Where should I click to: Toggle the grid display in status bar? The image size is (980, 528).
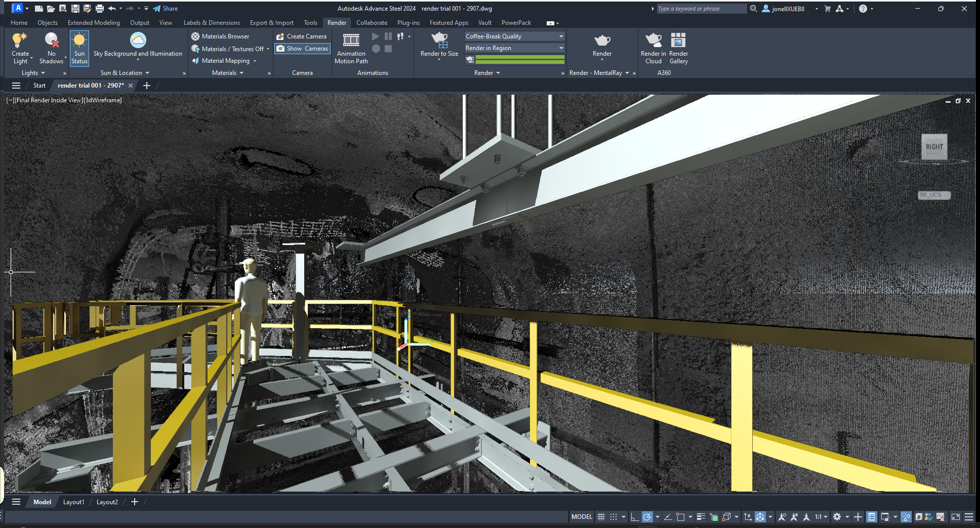pos(601,517)
